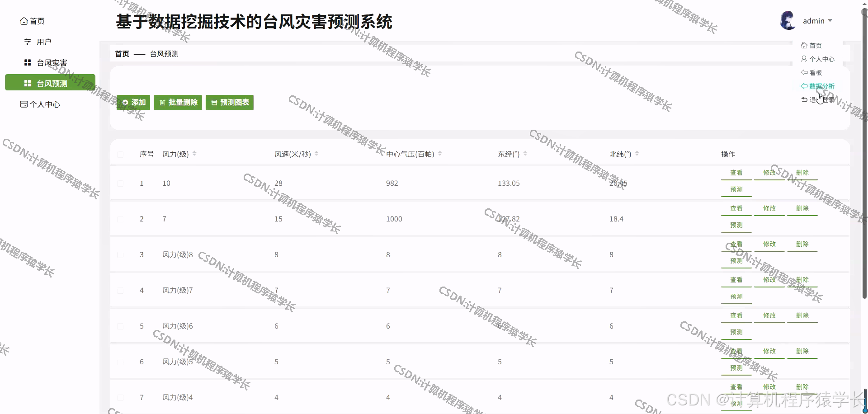Toggle the select-all checkbox in table header
Screen dimensions: 868x414
[120, 155]
